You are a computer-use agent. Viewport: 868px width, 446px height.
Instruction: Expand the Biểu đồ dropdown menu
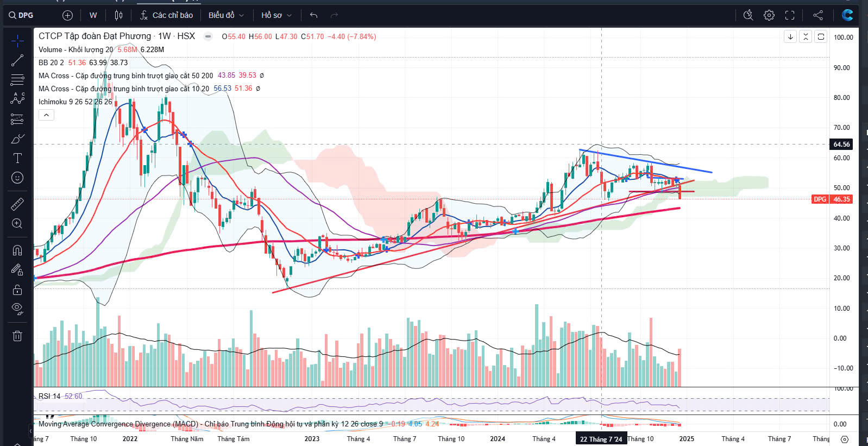tap(226, 15)
